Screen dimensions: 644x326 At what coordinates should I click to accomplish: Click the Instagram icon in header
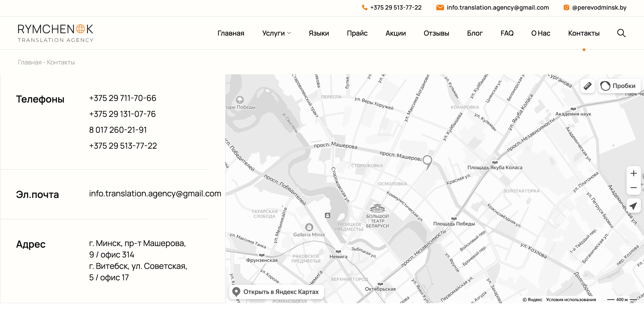pos(566,8)
